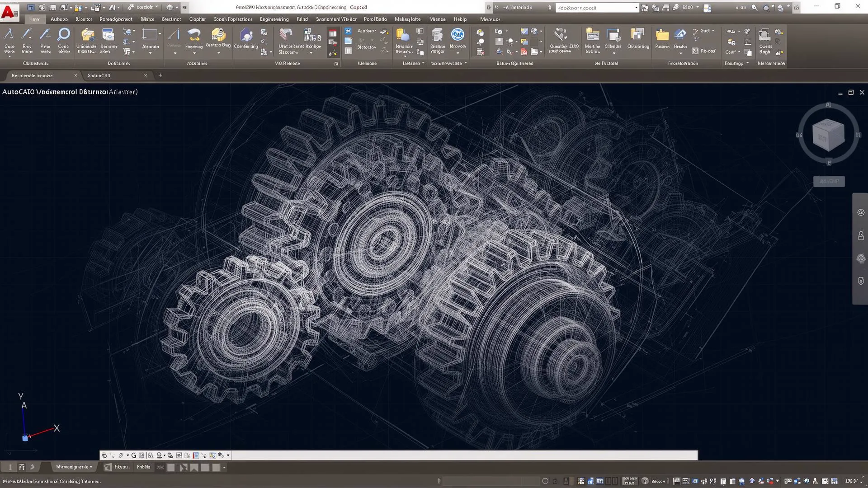Click the UCS origin marker in viewport
The height and width of the screenshot is (488, 868).
point(25,438)
